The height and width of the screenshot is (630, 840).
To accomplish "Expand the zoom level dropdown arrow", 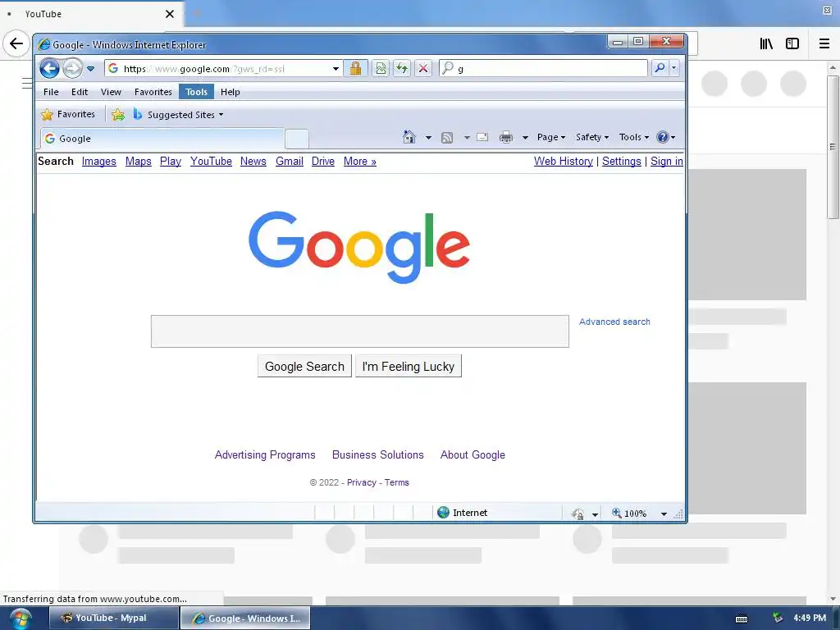I will pos(664,514).
